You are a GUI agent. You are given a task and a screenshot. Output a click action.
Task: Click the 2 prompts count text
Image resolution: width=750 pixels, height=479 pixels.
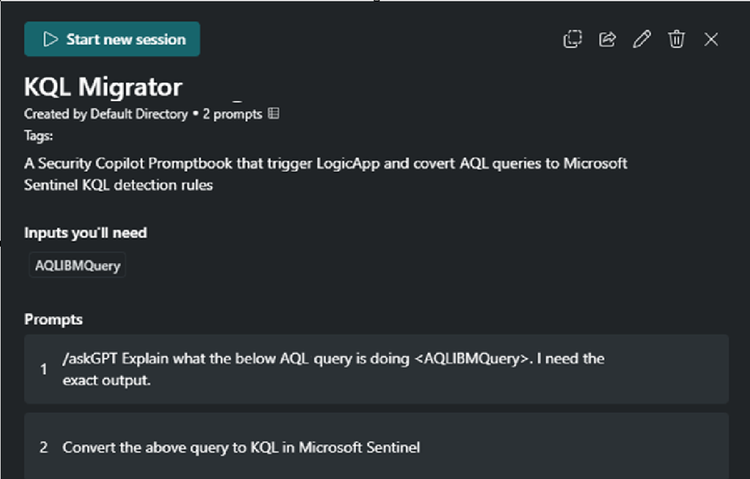pyautogui.click(x=232, y=114)
